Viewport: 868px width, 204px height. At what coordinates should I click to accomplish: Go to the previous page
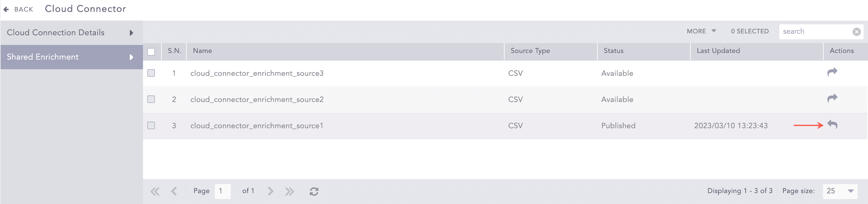tap(174, 191)
